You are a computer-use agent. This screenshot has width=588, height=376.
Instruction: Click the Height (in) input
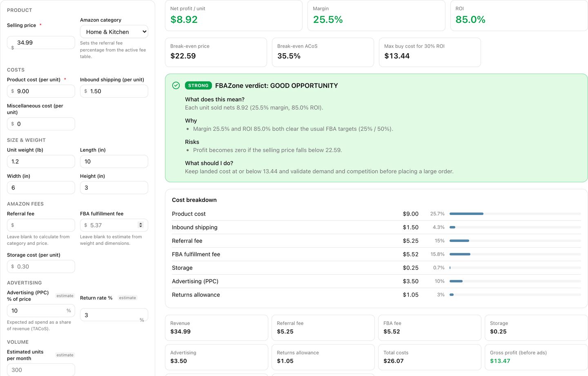tap(114, 188)
